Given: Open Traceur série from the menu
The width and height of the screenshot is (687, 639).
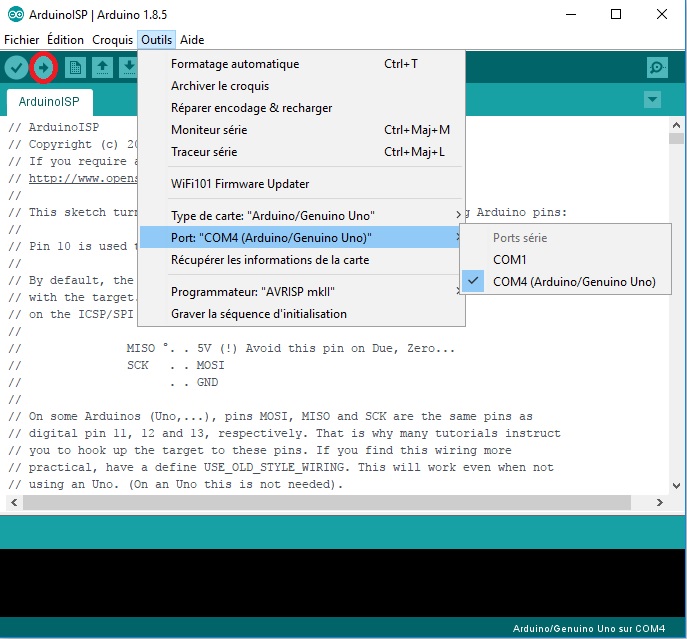Looking at the screenshot, I should click(301, 152).
